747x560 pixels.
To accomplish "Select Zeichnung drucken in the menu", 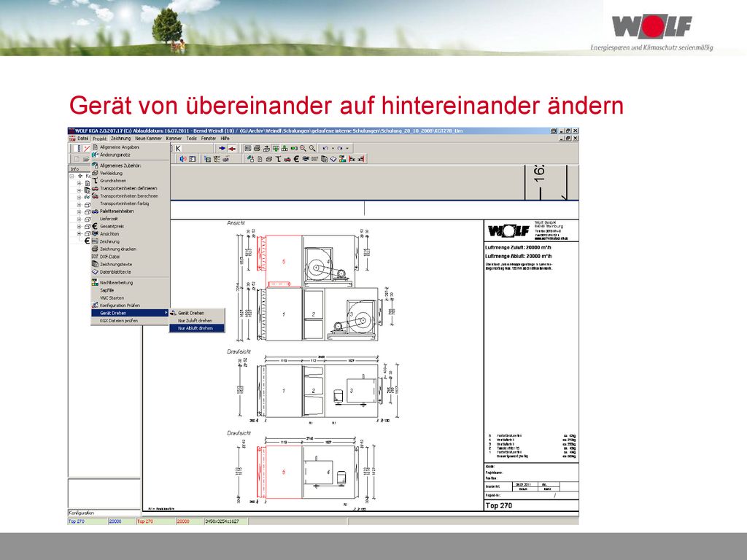I will pyautogui.click(x=130, y=249).
